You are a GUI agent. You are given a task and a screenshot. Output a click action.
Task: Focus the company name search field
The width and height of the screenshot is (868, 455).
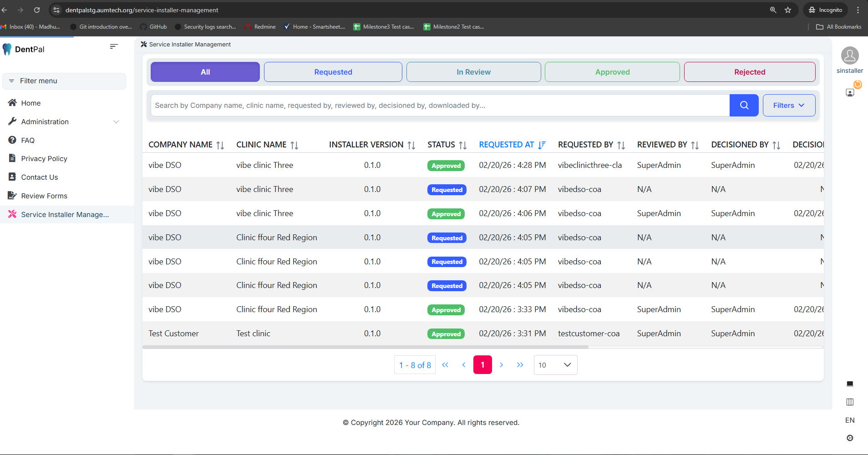pos(439,105)
